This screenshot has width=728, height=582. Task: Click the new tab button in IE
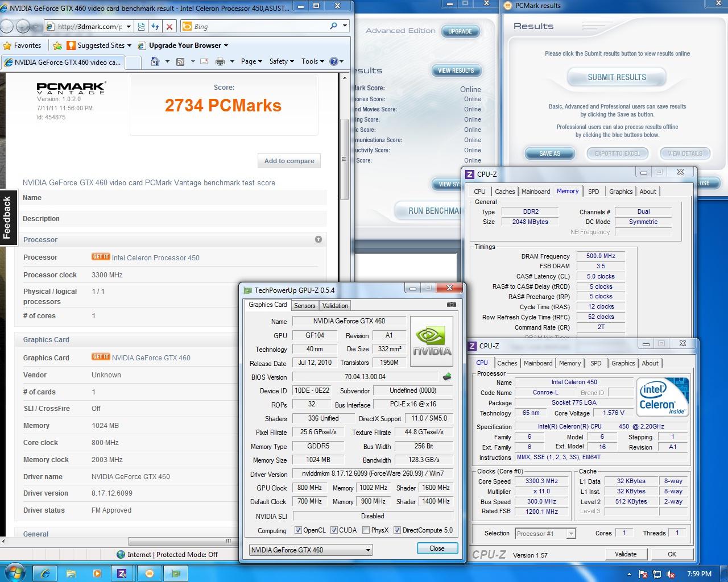pyautogui.click(x=133, y=62)
